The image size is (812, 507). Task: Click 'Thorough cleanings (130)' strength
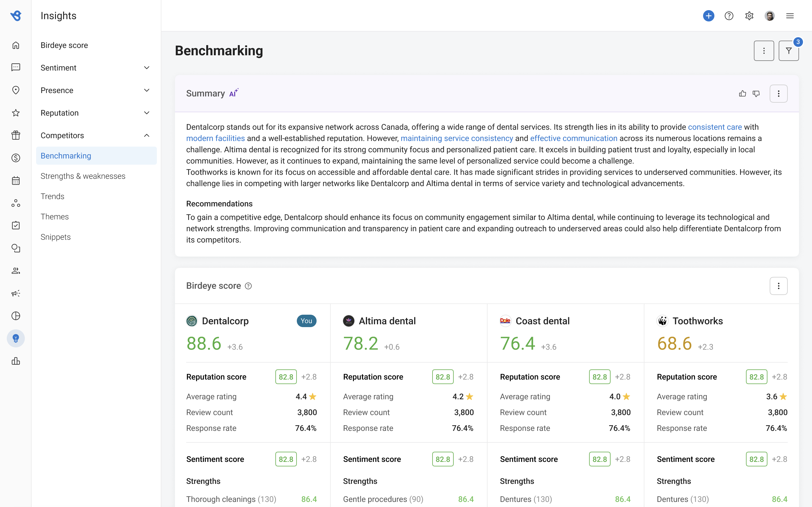(x=231, y=499)
